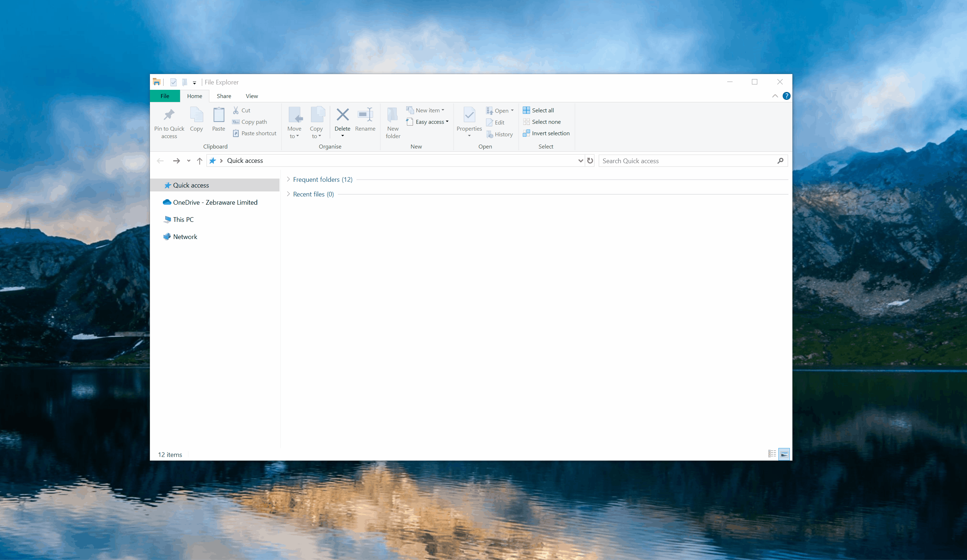Open the New item dropdown

425,111
